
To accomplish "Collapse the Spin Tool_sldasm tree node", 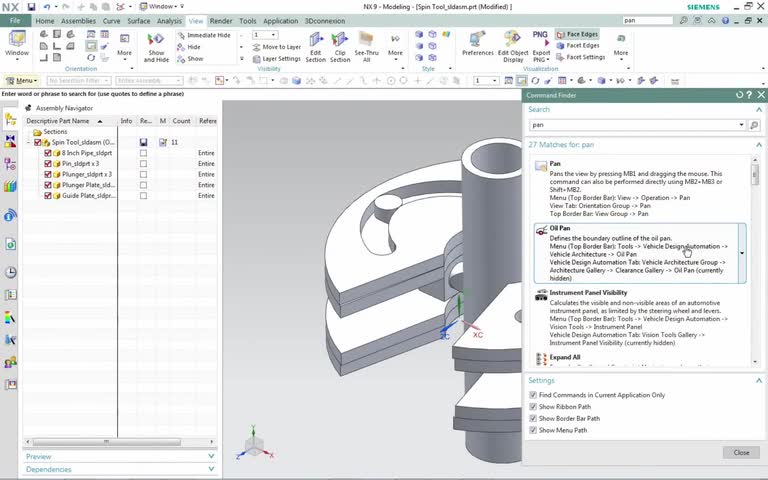I will click(29, 142).
